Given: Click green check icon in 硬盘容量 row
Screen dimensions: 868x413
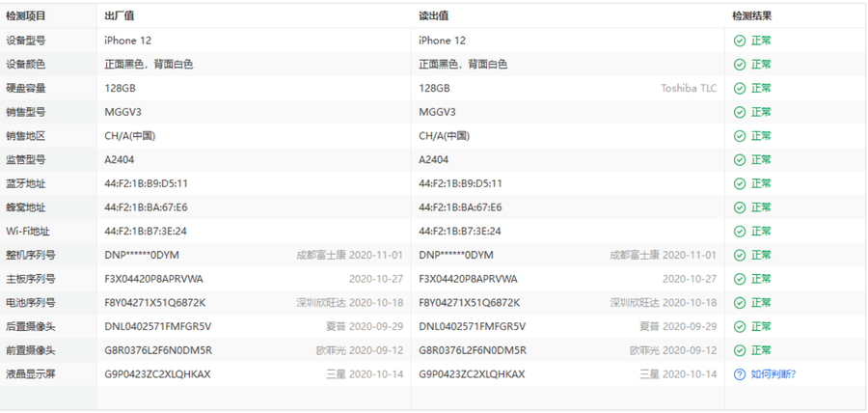Looking at the screenshot, I should click(740, 88).
